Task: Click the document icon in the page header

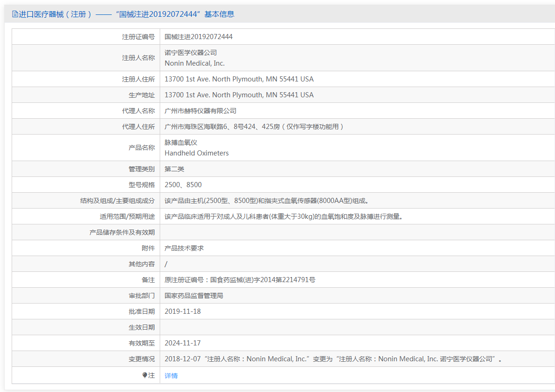Action: click(15, 14)
